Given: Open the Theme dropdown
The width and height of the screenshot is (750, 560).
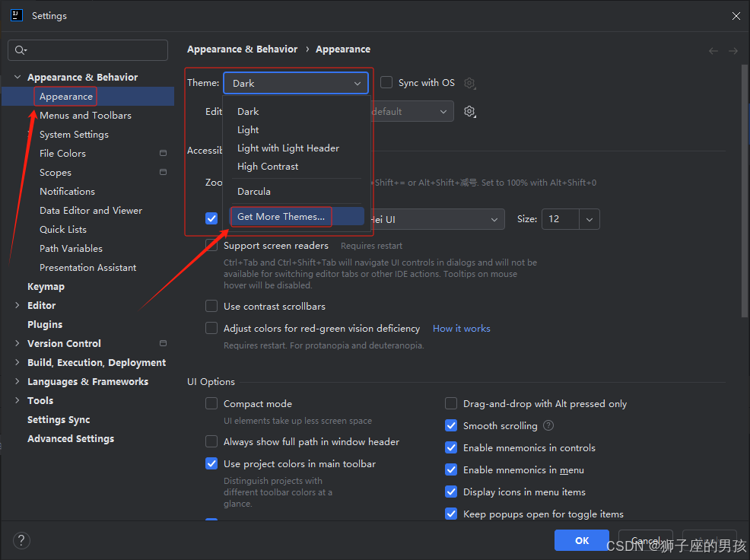Looking at the screenshot, I should [296, 83].
